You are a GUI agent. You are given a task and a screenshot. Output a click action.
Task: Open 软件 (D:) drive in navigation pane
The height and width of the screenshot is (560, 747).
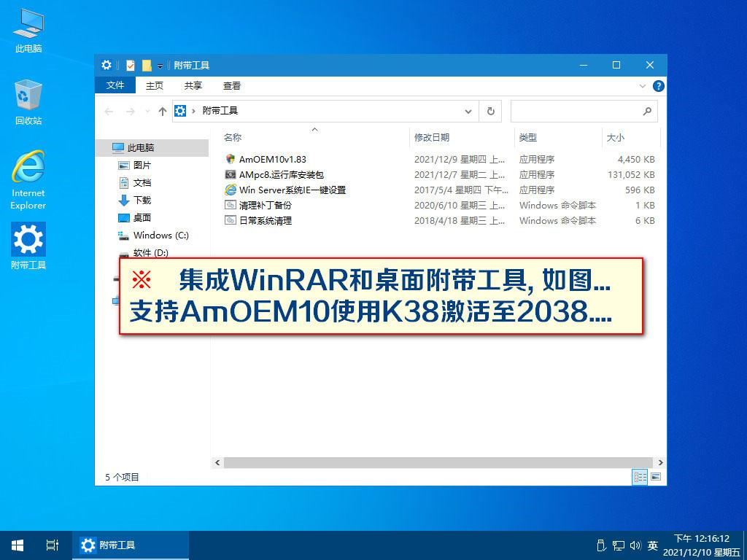click(152, 252)
